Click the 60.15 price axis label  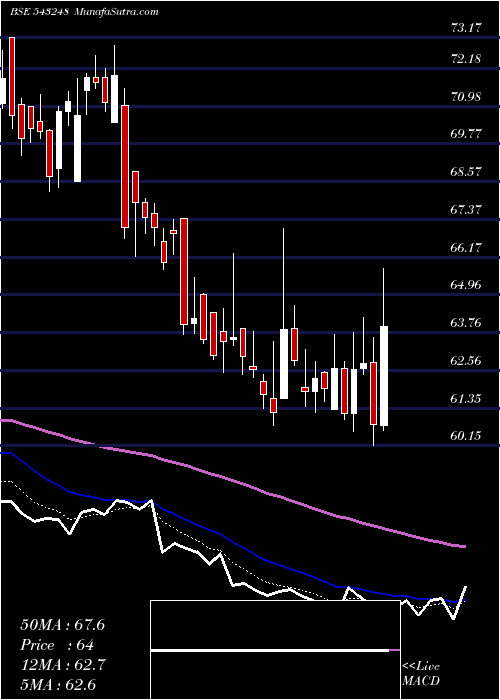coord(466,436)
